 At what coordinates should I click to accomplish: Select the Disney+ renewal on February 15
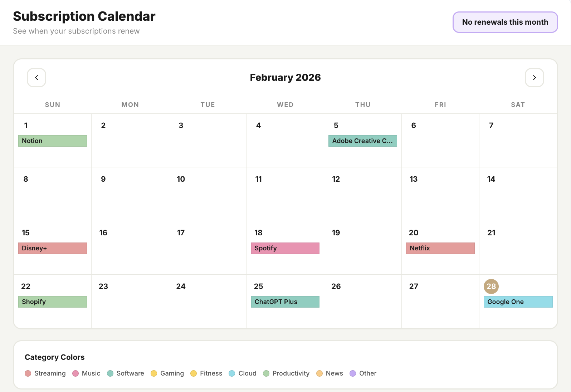[x=52, y=248]
